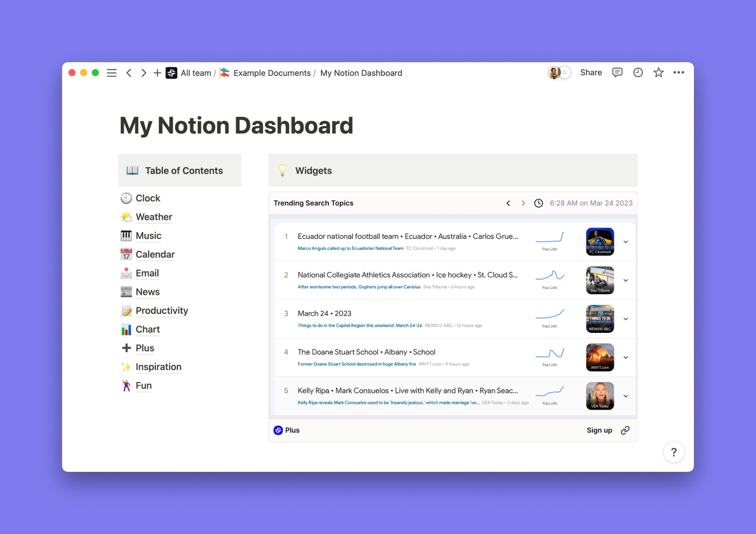Image resolution: width=756 pixels, height=534 pixels.
Task: Open article 'Things to do in the Capital Region this weekend'
Action: click(x=360, y=326)
